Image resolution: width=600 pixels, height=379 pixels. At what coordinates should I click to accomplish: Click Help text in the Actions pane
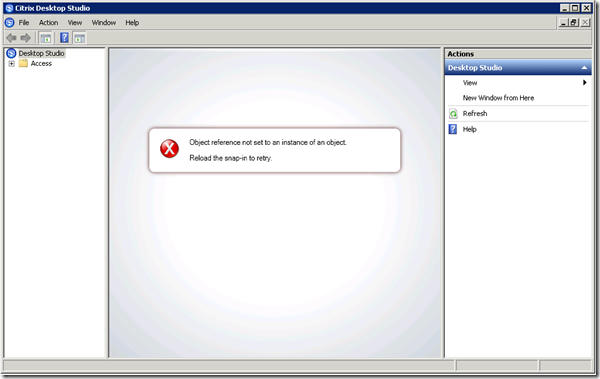(x=470, y=129)
